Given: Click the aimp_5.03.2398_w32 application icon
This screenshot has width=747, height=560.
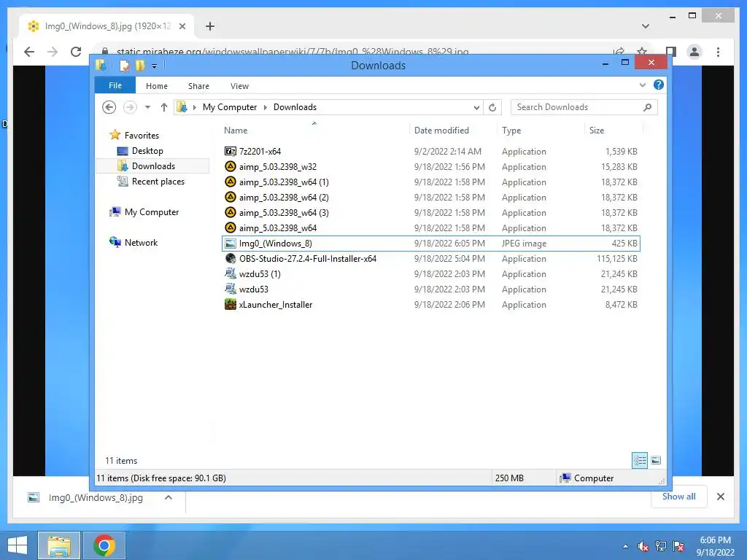Looking at the screenshot, I should [x=230, y=167].
